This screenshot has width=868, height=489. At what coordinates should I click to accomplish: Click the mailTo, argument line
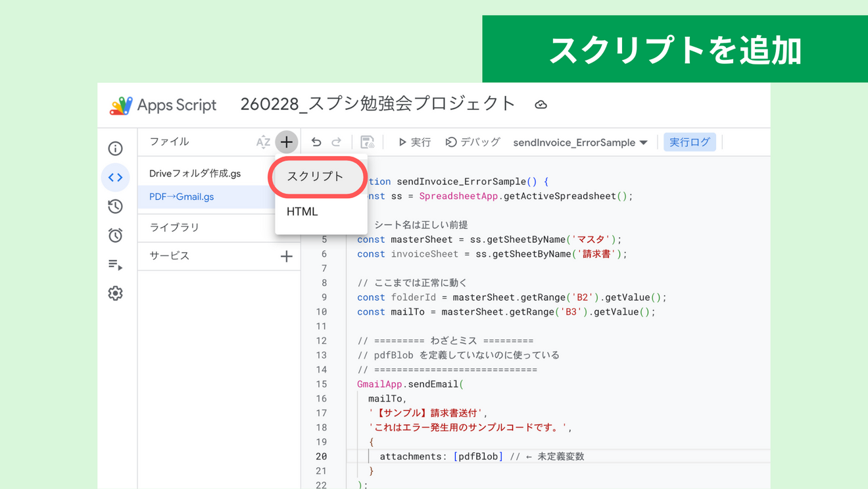pos(387,399)
